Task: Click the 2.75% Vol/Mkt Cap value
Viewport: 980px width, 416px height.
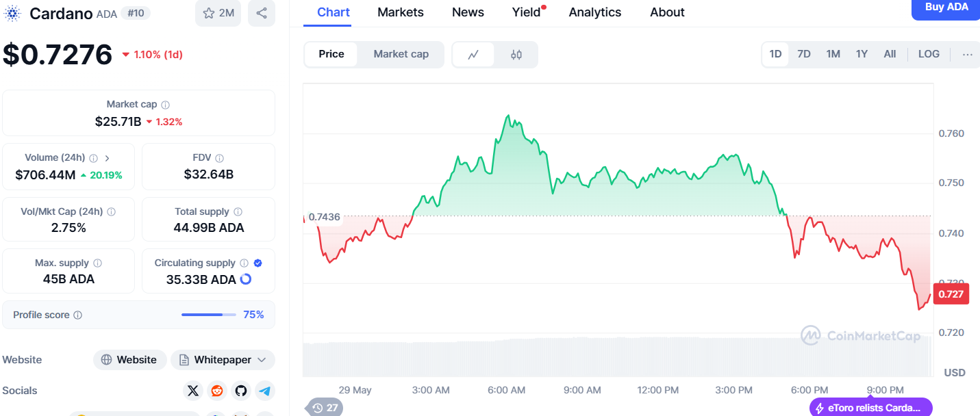Action: coord(68,228)
